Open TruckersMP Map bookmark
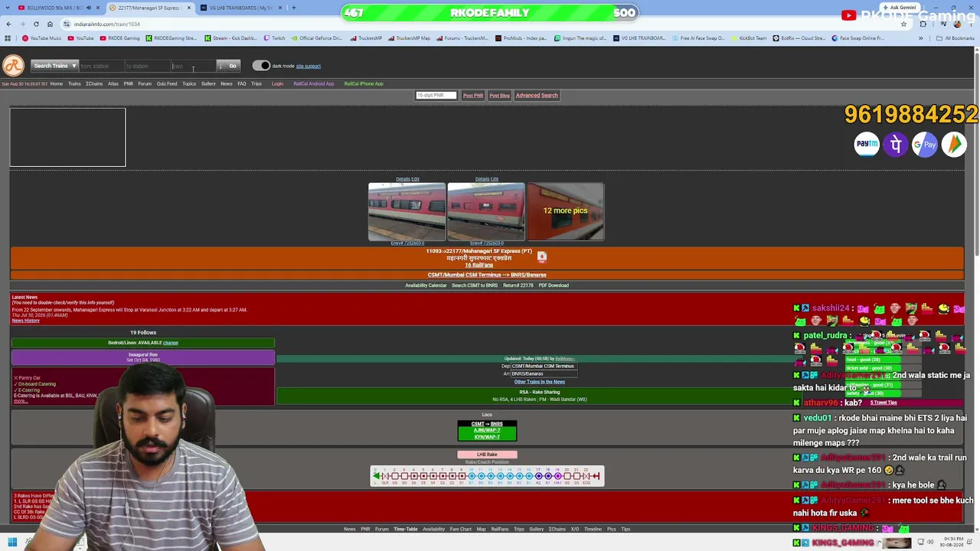 pyautogui.click(x=410, y=38)
